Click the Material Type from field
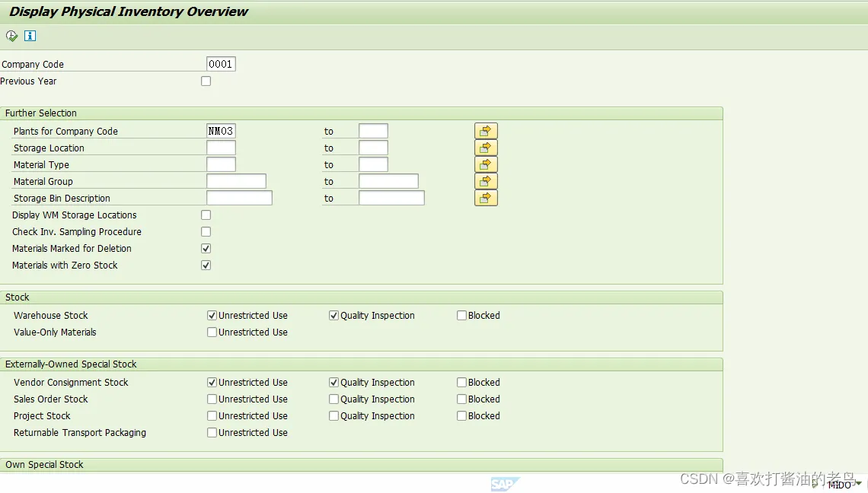Viewport: 868px width, 493px height. pos(221,164)
